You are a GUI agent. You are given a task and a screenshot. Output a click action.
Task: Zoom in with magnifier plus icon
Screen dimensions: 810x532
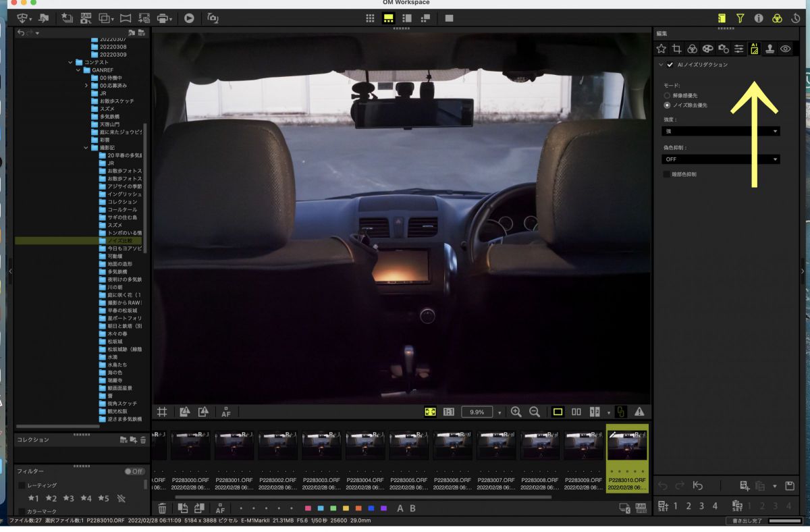click(516, 412)
